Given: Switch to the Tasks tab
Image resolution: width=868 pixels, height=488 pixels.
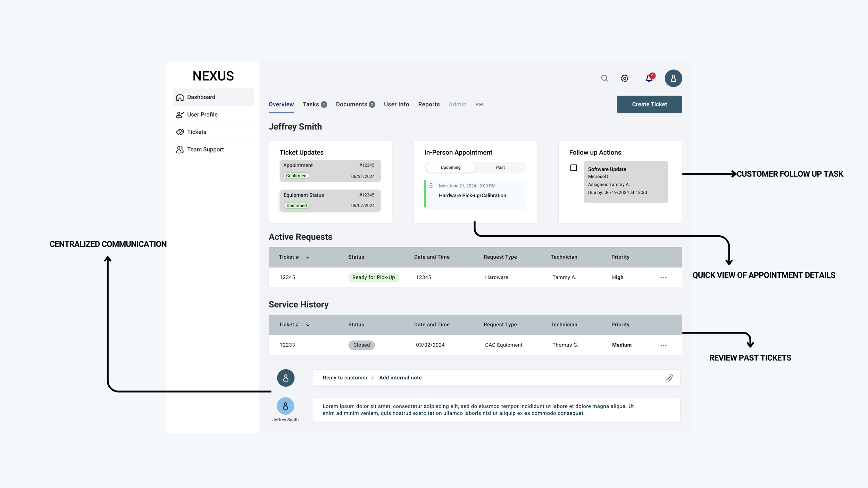Looking at the screenshot, I should pyautogui.click(x=311, y=104).
